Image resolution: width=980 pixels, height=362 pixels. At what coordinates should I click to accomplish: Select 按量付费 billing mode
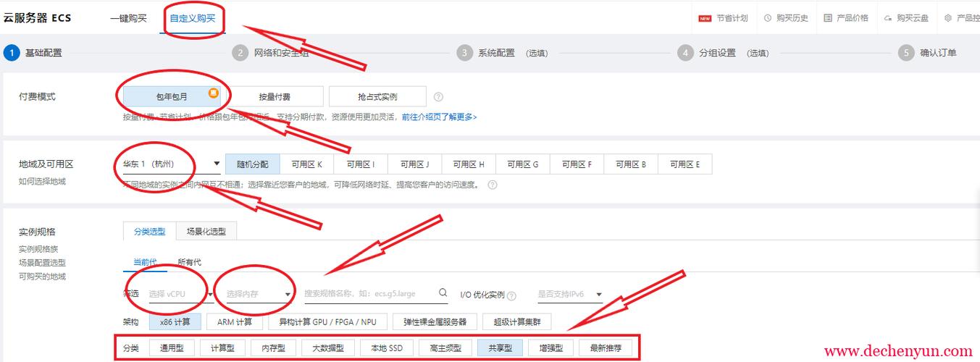tap(275, 96)
